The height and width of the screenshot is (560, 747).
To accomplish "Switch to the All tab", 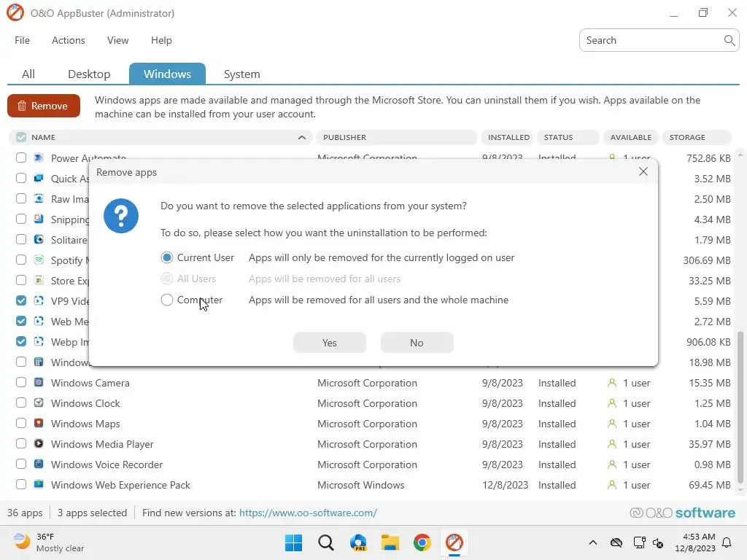I will (x=28, y=74).
